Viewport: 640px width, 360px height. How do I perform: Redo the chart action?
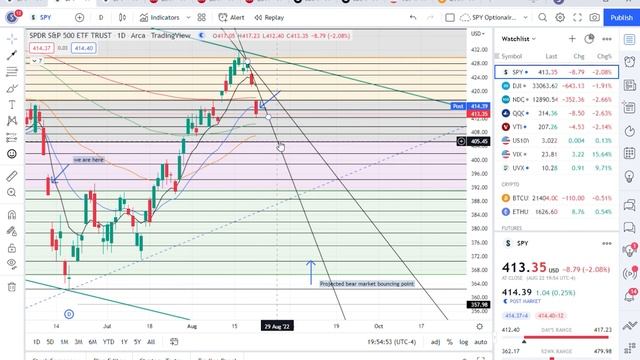point(430,18)
